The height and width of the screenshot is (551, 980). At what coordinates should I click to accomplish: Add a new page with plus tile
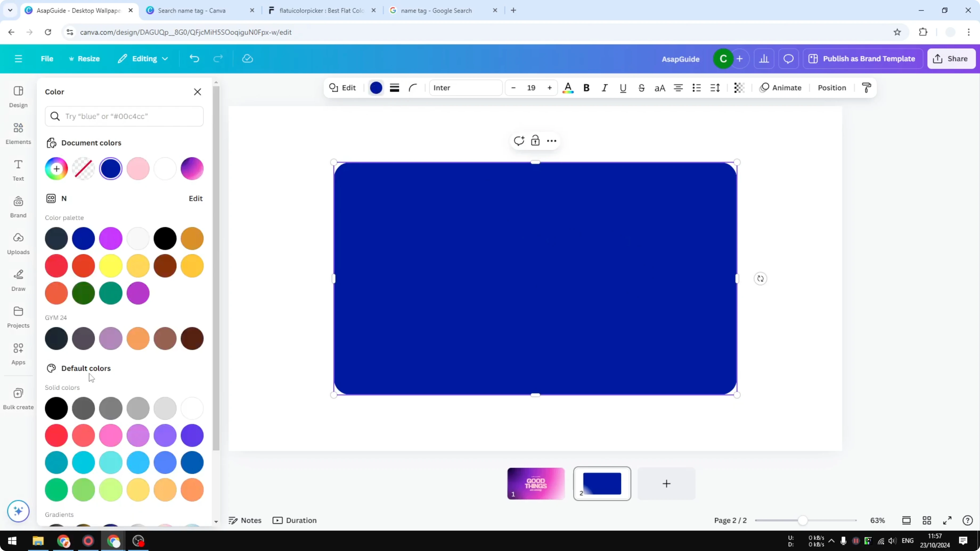667,483
